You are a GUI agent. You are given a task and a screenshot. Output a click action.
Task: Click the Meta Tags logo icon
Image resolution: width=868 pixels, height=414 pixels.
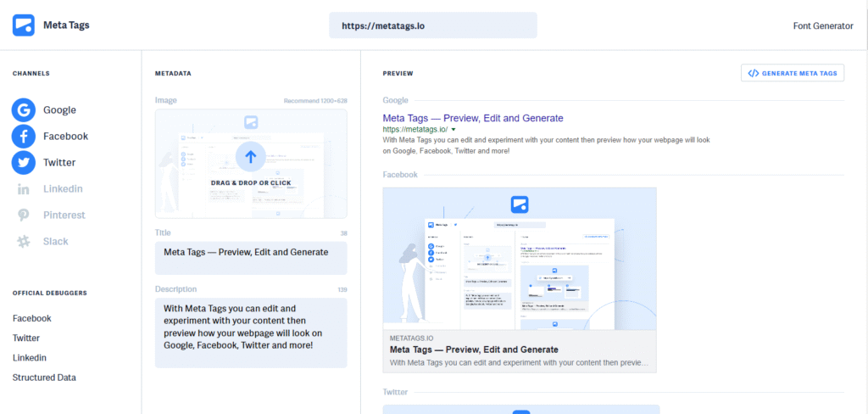[24, 25]
